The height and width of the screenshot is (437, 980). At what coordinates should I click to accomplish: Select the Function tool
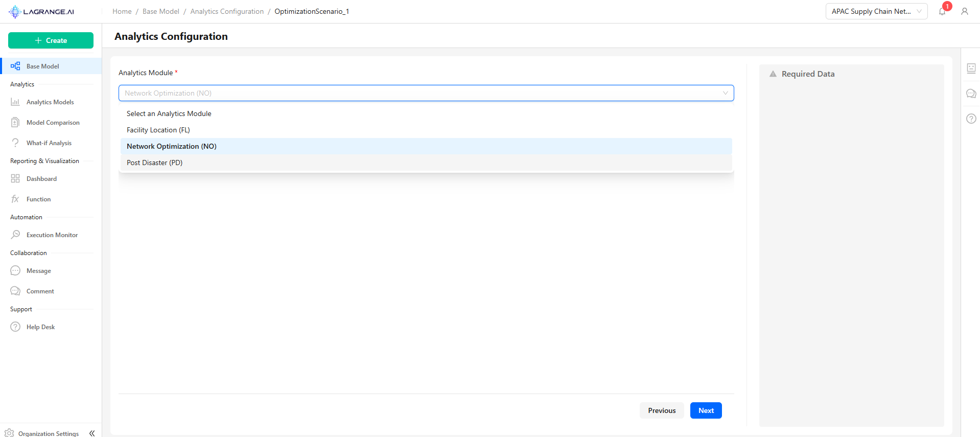click(38, 199)
